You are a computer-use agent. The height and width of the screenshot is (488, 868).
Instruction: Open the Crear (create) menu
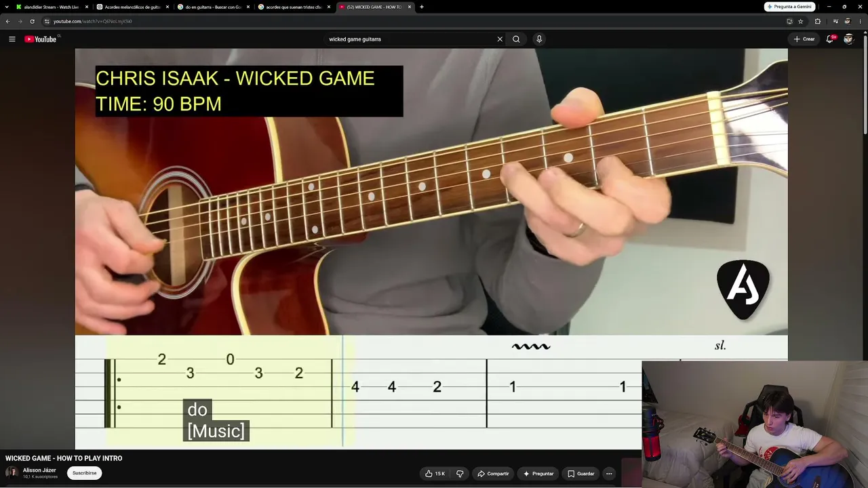[804, 39]
